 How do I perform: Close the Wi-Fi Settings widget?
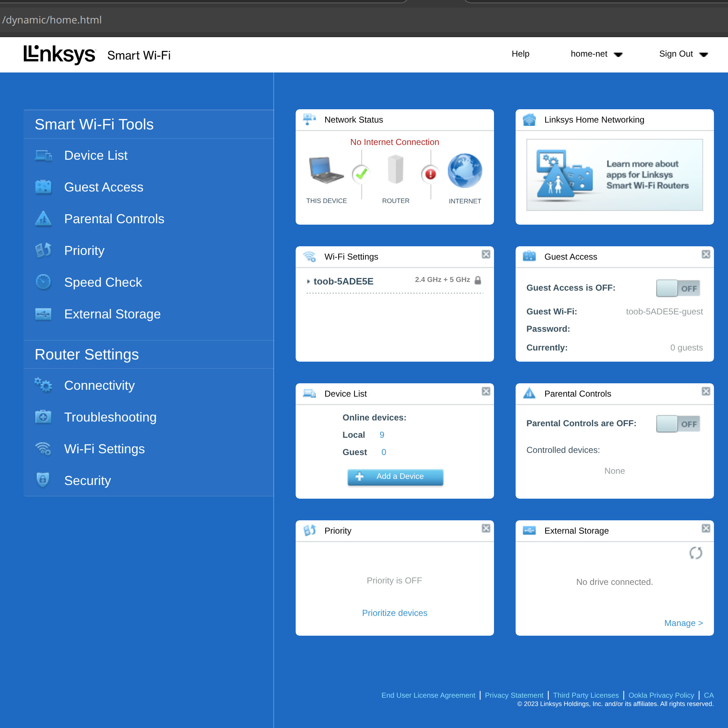point(486,254)
